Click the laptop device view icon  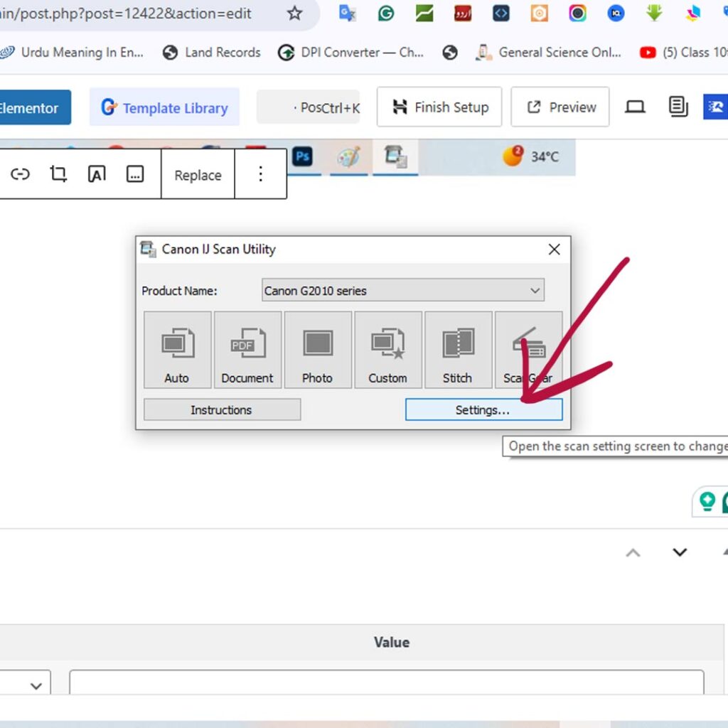click(635, 107)
